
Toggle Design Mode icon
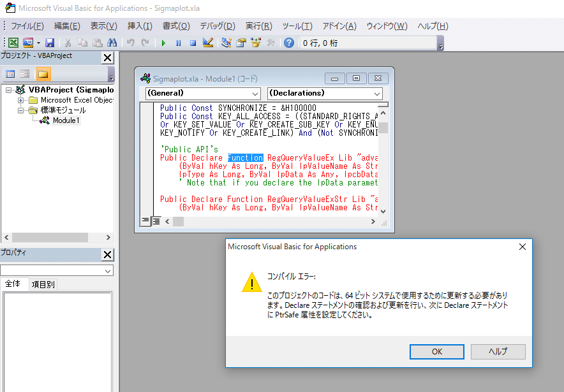pyautogui.click(x=208, y=43)
